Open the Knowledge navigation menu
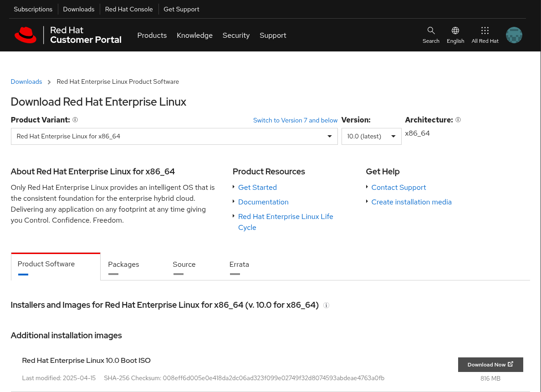This screenshot has height=392, width=541. coord(194,35)
